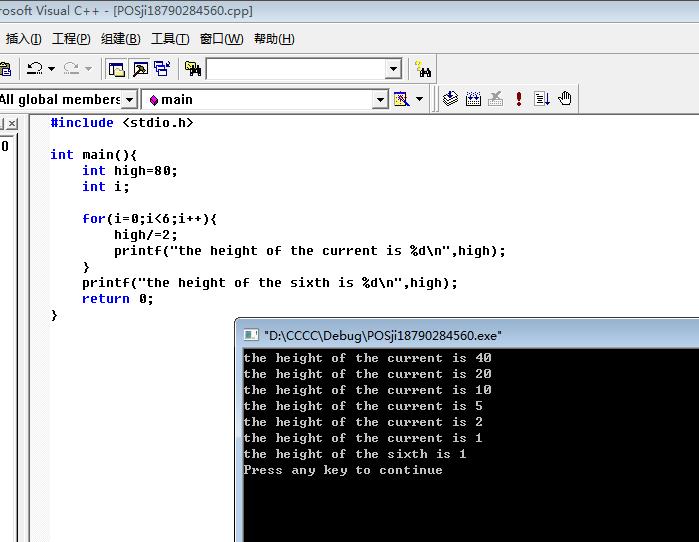The height and width of the screenshot is (542, 699).
Task: Click the printf 'height of the sixth' line
Action: (270, 283)
